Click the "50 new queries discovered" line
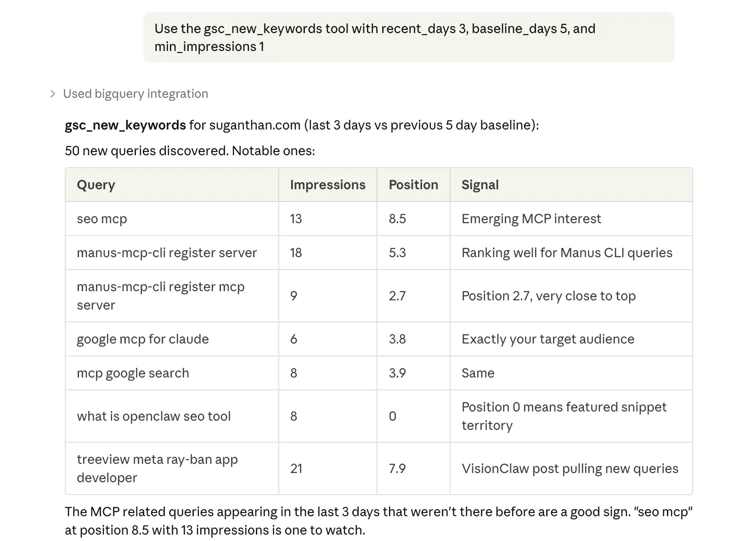 click(x=190, y=151)
